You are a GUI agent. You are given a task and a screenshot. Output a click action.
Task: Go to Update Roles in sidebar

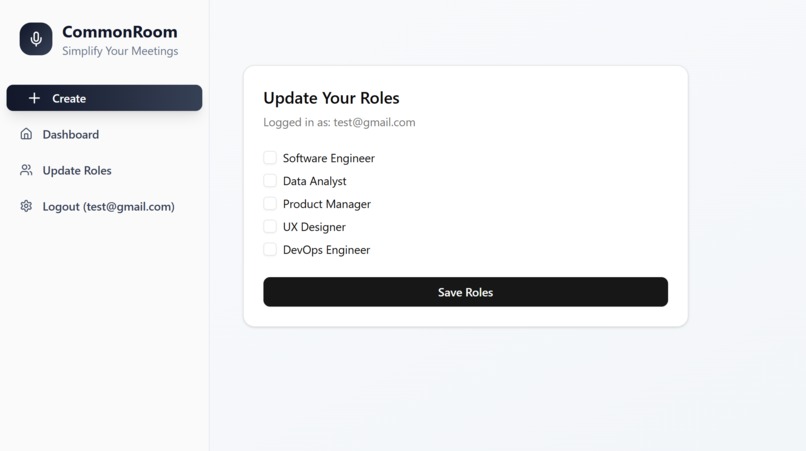pos(104,170)
